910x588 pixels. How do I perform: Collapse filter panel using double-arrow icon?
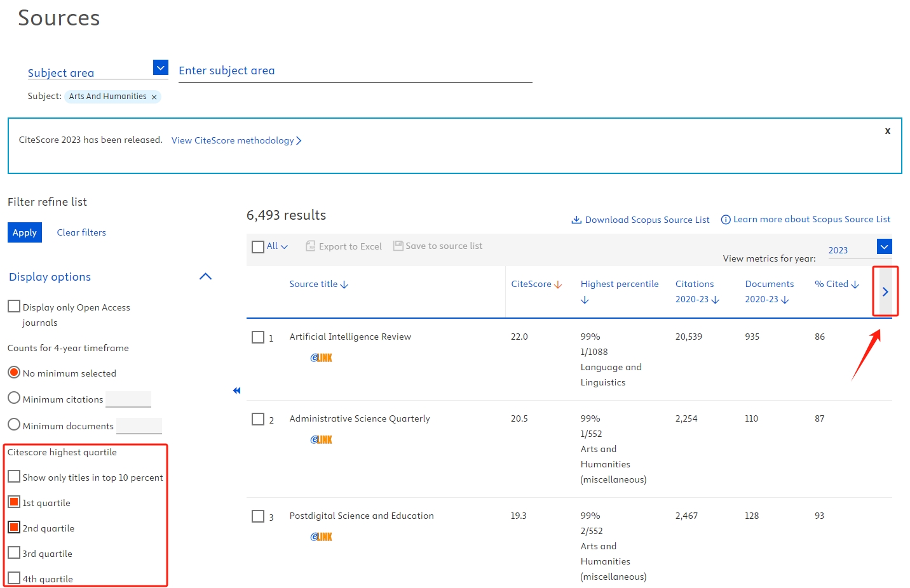236,391
